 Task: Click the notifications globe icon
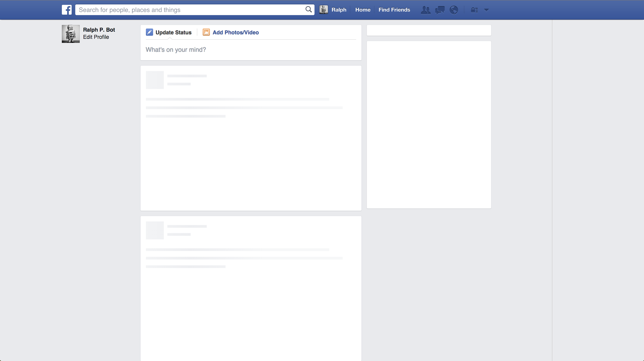(453, 10)
